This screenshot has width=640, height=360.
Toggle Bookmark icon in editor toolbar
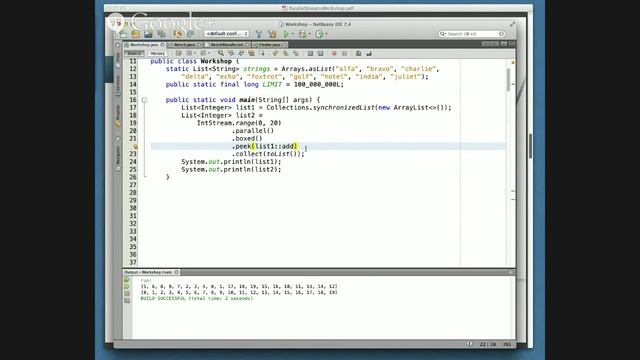(x=296, y=53)
